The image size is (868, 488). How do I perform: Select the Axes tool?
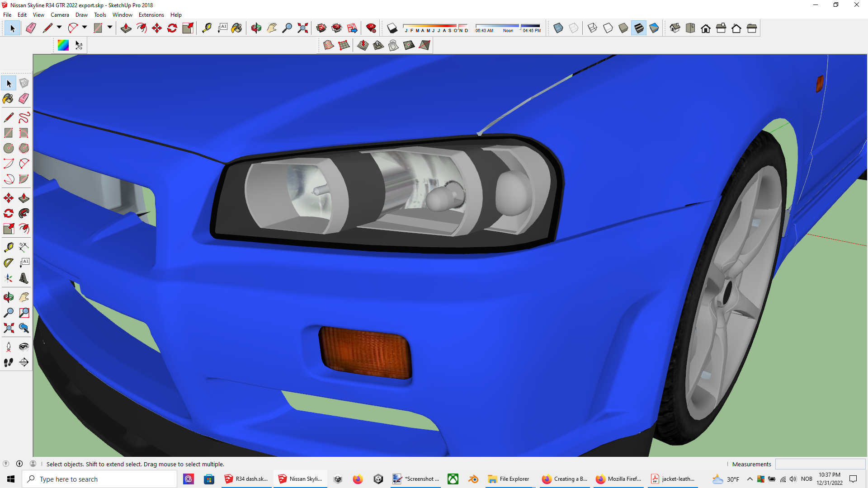click(9, 278)
